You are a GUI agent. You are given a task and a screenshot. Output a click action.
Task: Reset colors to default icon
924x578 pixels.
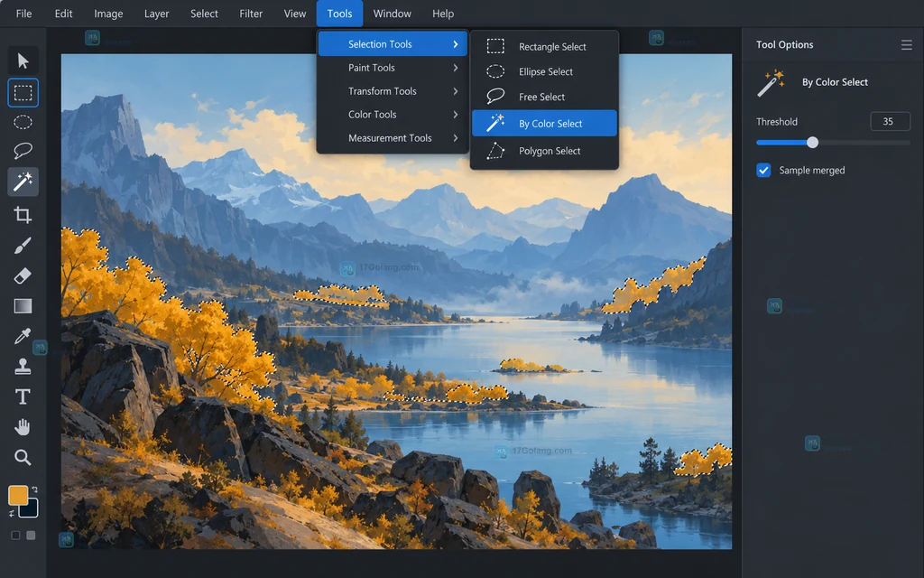tap(12, 514)
